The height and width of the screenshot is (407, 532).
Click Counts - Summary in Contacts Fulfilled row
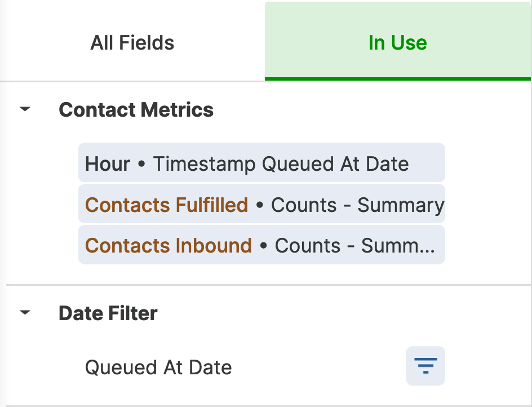click(358, 205)
